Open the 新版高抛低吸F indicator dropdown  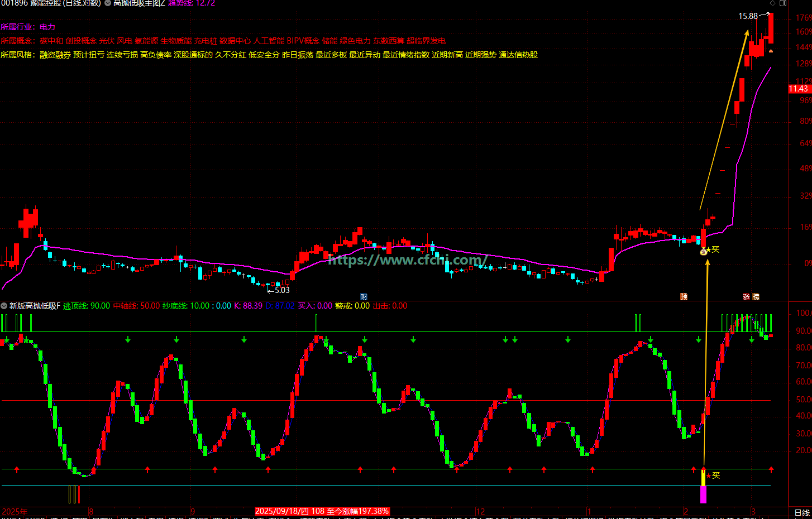[4, 306]
